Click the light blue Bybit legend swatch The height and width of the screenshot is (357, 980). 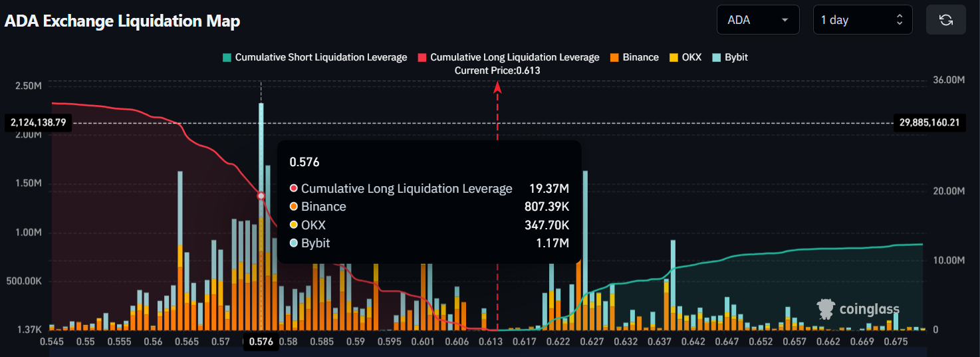pos(716,58)
